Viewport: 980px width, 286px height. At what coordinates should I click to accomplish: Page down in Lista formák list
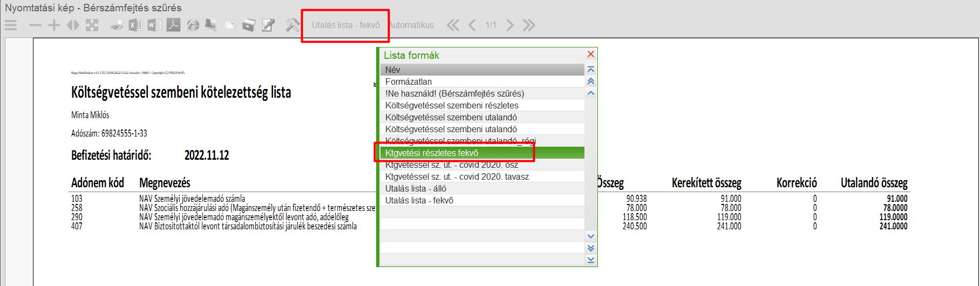591,248
